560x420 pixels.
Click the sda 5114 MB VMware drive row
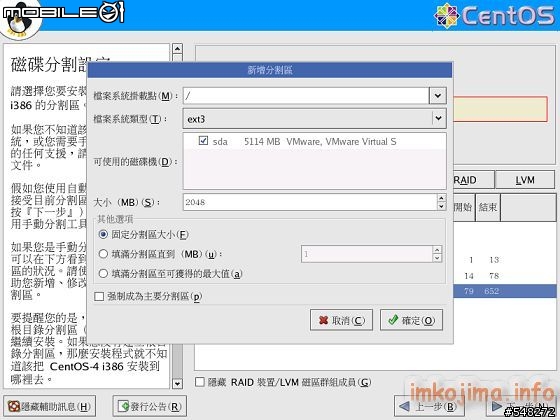[x=314, y=141]
